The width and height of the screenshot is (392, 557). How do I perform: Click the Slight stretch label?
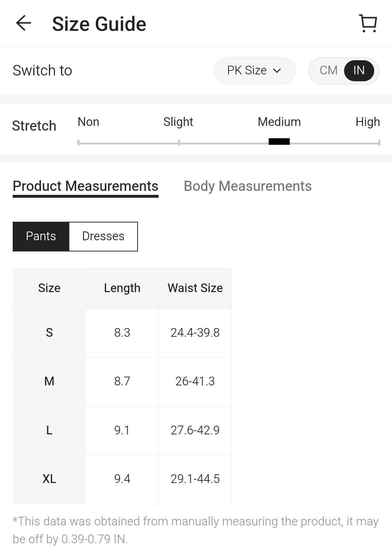pyautogui.click(x=178, y=122)
